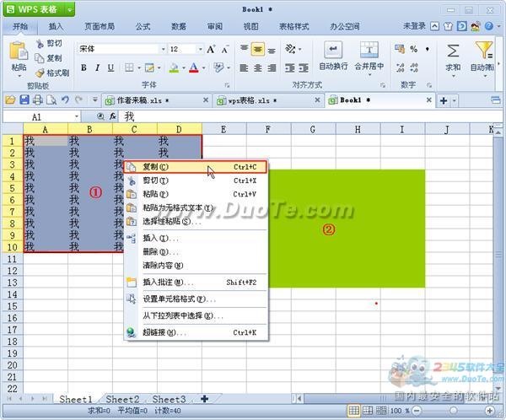Viewport: 506px width, 420px height.
Task: Save the workbook with floppy icon
Action: point(24,100)
